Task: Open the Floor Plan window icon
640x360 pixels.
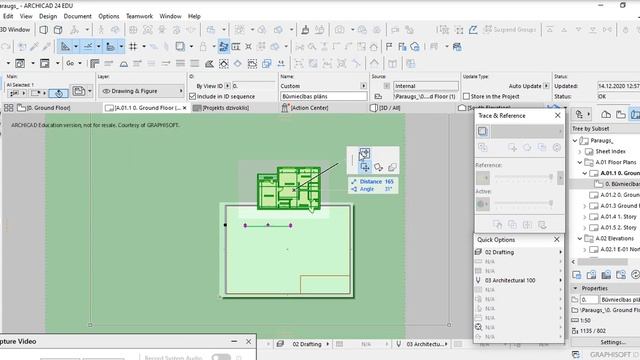Action: [44, 30]
